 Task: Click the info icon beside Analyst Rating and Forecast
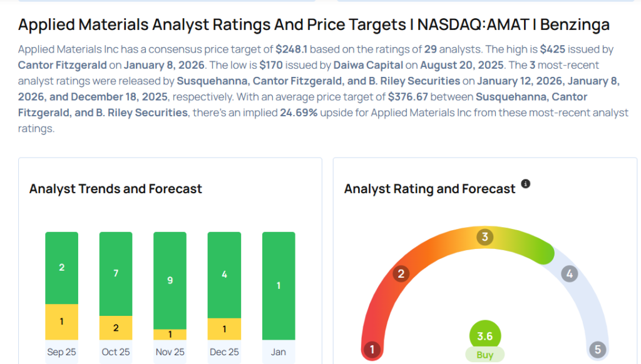[x=526, y=184]
